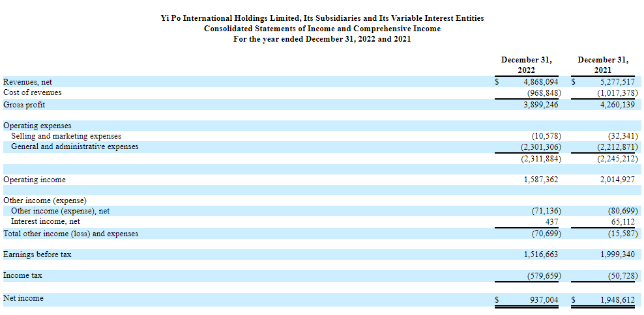Click the 'Earnings before tax' label
This screenshot has height=315, width=644.
coord(37,254)
